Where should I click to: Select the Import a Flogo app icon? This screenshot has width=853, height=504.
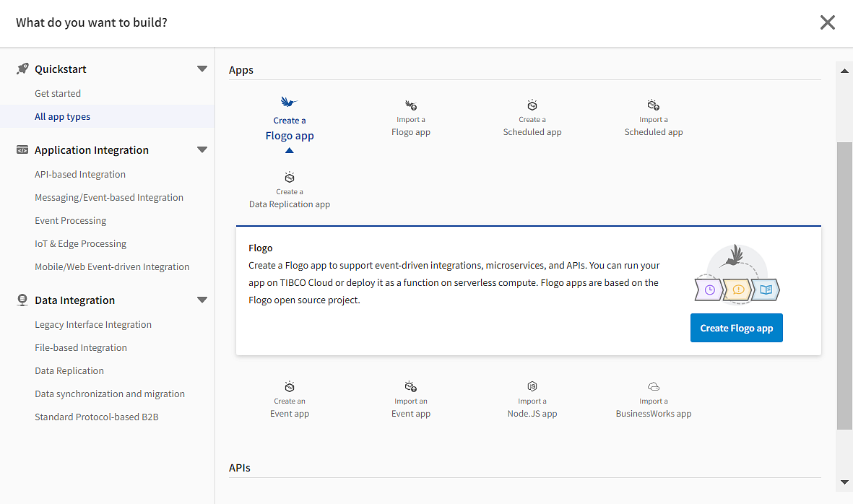pyautogui.click(x=411, y=105)
